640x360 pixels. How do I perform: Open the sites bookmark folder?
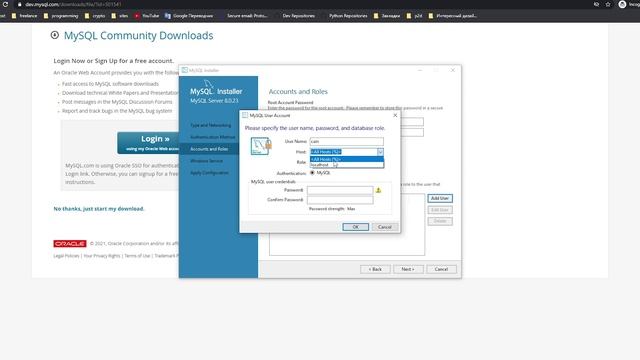click(120, 16)
